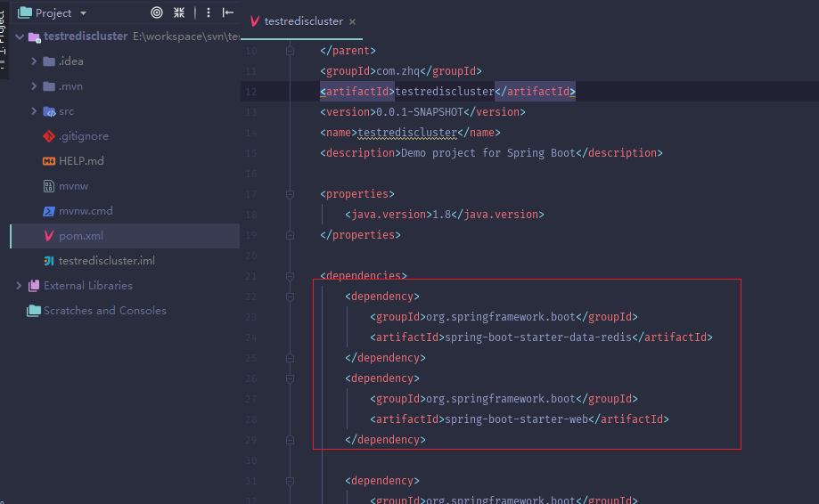Fold the properties block at line 17
The image size is (819, 504).
(290, 194)
